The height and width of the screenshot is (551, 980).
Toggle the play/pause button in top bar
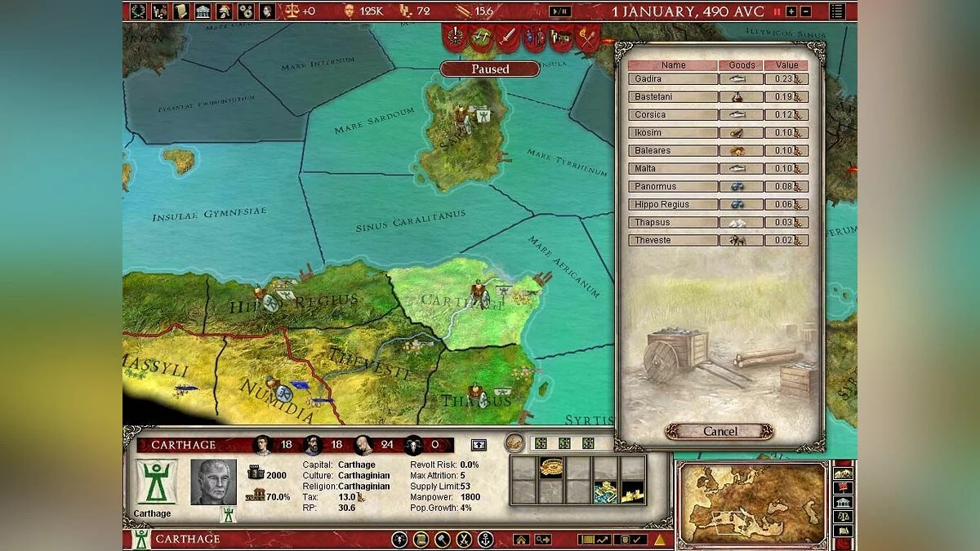pyautogui.click(x=559, y=11)
